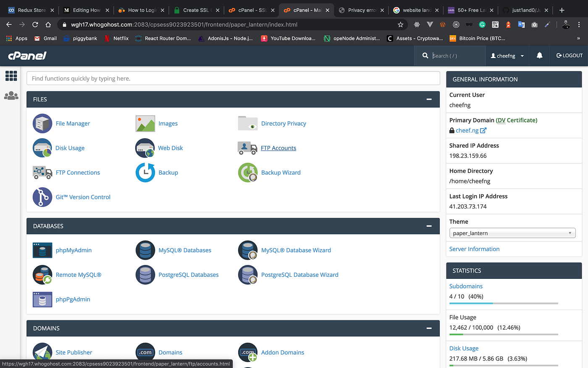Image resolution: width=588 pixels, height=368 pixels.
Task: Click the Domains .com icon
Action: click(x=145, y=352)
